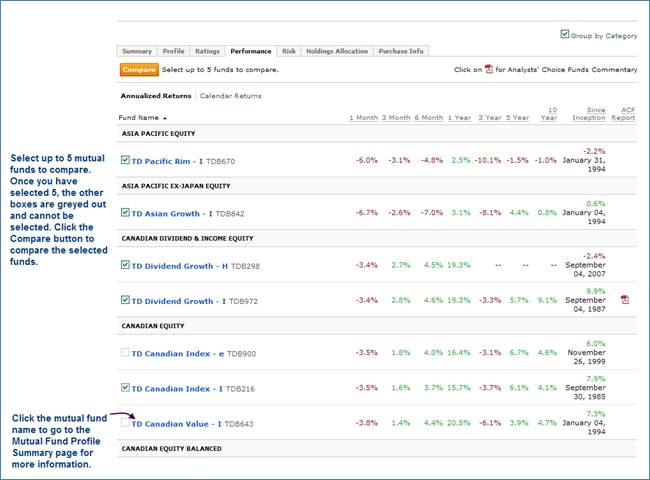The height and width of the screenshot is (480, 650).
Task: Toggle TD Canadian Value - I checkbox
Action: 125,423
